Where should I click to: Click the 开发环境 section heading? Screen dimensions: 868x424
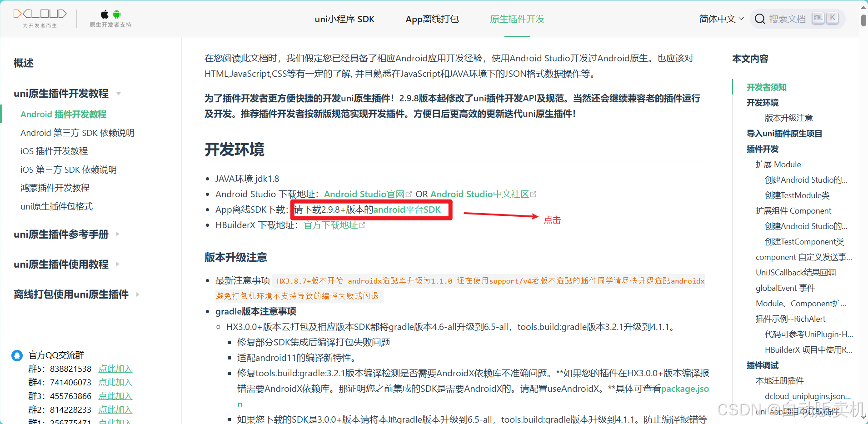(234, 150)
